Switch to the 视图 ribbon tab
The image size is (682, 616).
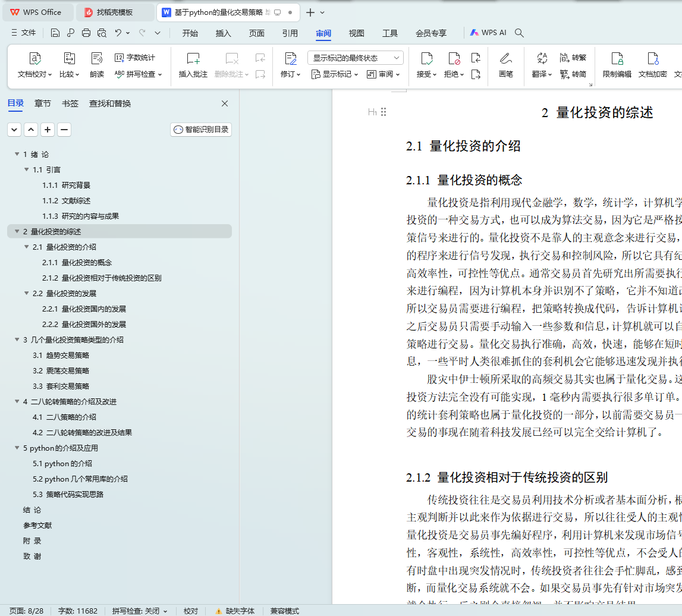point(356,33)
